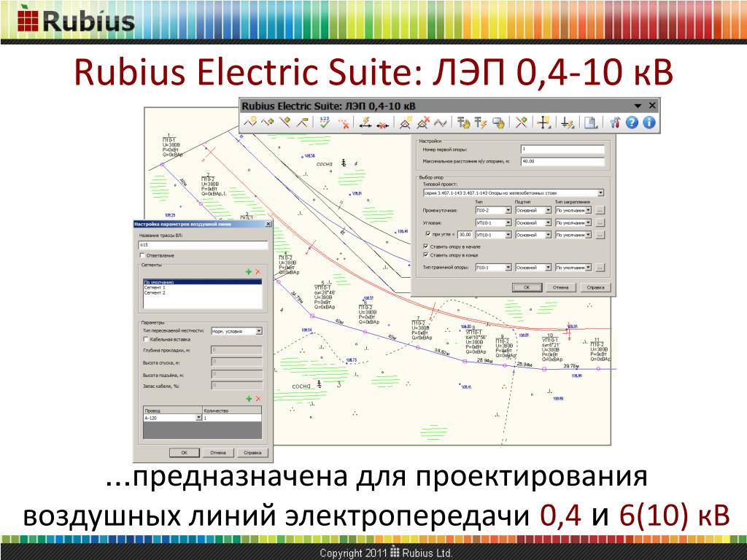Select По умолчанию in segments list

(203, 282)
